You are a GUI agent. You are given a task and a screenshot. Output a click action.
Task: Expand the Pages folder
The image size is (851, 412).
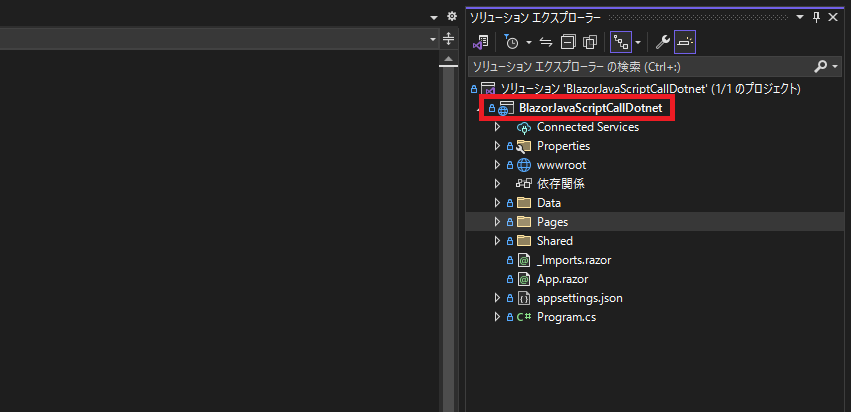[497, 221]
